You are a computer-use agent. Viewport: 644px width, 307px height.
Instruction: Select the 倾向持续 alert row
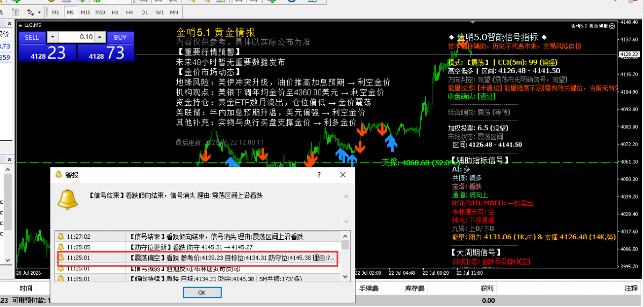click(x=198, y=279)
